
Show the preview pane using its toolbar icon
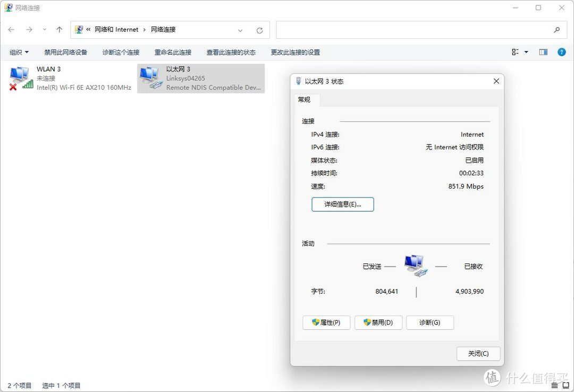(x=543, y=52)
